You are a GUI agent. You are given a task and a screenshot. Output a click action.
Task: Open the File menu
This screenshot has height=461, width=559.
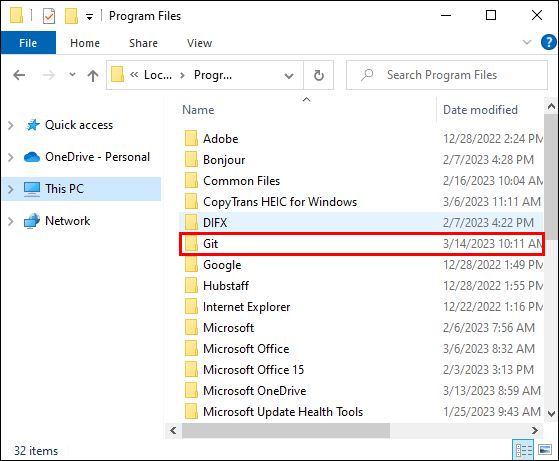[x=28, y=43]
